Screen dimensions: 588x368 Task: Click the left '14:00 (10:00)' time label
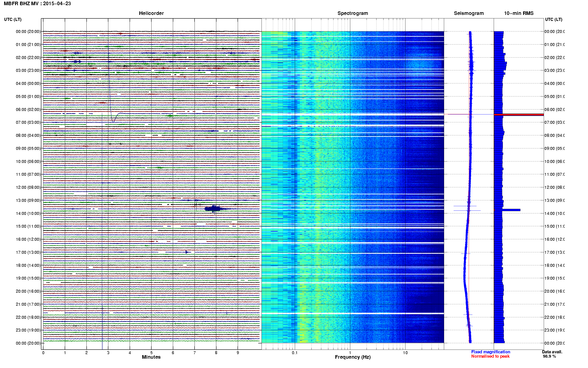[28, 213]
